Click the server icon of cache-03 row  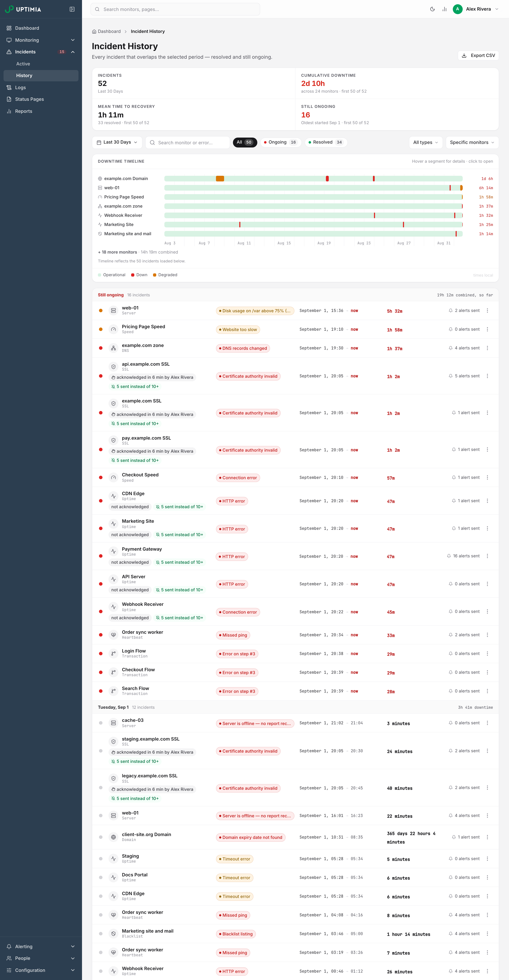(x=113, y=723)
